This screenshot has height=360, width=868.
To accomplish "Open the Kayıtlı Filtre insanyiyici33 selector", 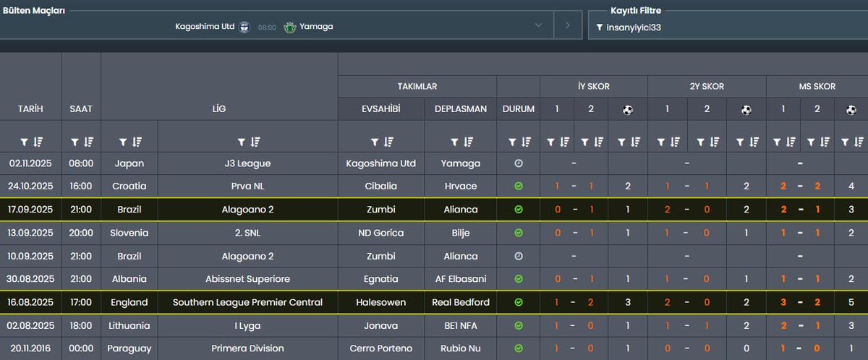I will [728, 27].
